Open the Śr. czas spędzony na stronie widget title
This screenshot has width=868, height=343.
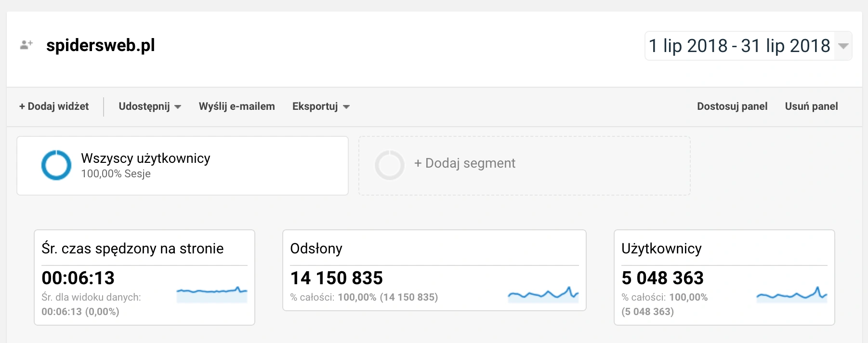(x=132, y=249)
